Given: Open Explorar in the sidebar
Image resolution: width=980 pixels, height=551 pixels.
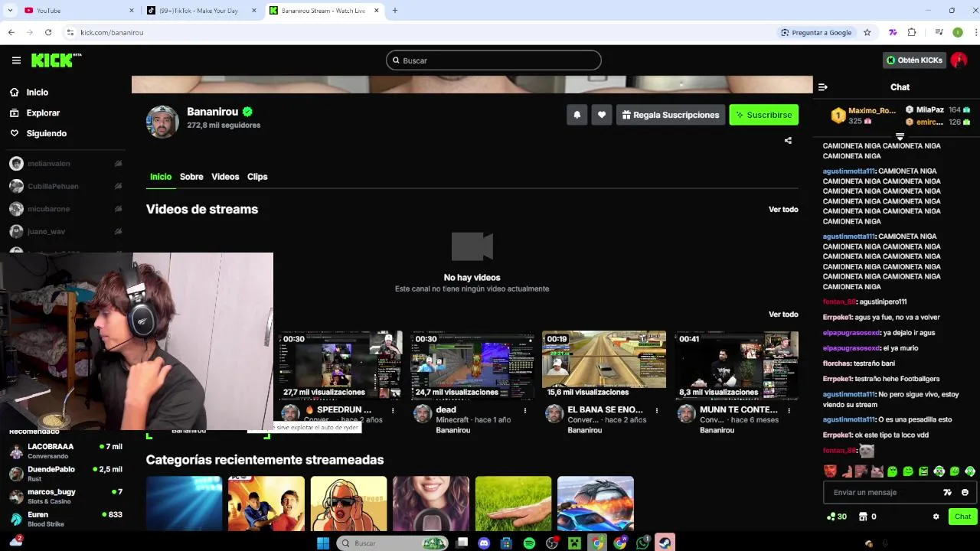Looking at the screenshot, I should 43,112.
